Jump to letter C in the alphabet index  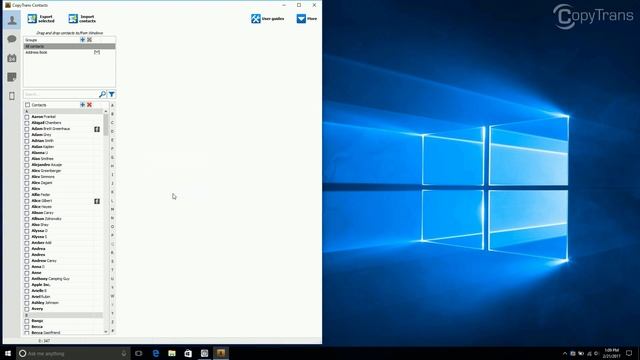[113, 122]
